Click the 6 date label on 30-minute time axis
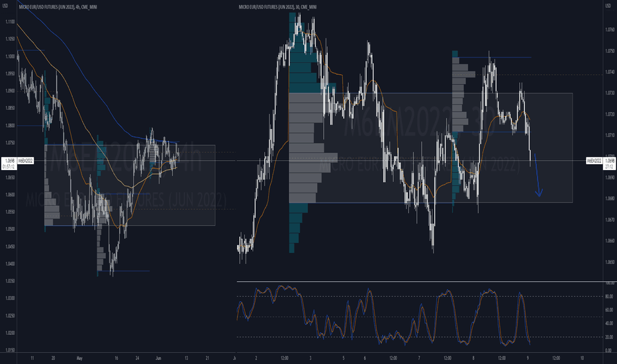 click(x=365, y=358)
